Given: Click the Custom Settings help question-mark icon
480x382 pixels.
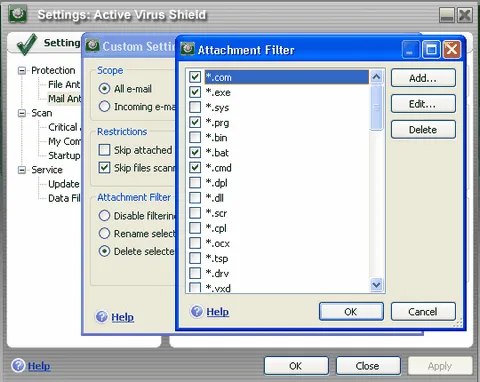Looking at the screenshot, I should click(102, 317).
